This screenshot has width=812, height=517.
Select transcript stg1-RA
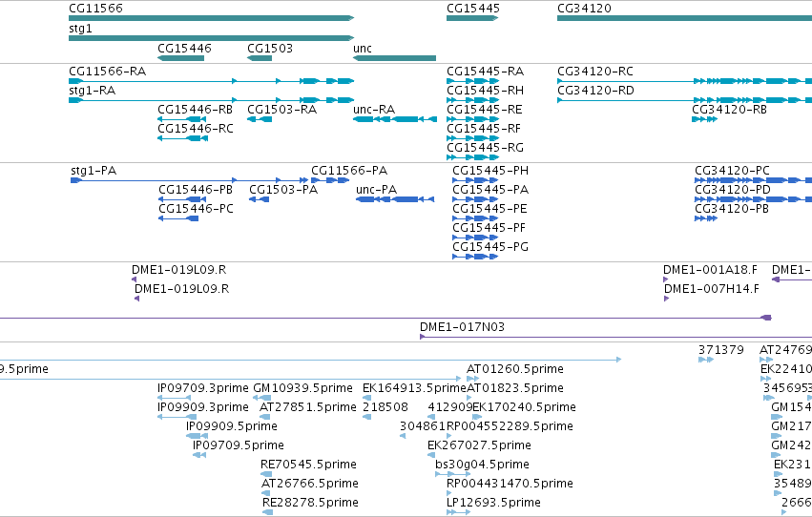[211, 100]
